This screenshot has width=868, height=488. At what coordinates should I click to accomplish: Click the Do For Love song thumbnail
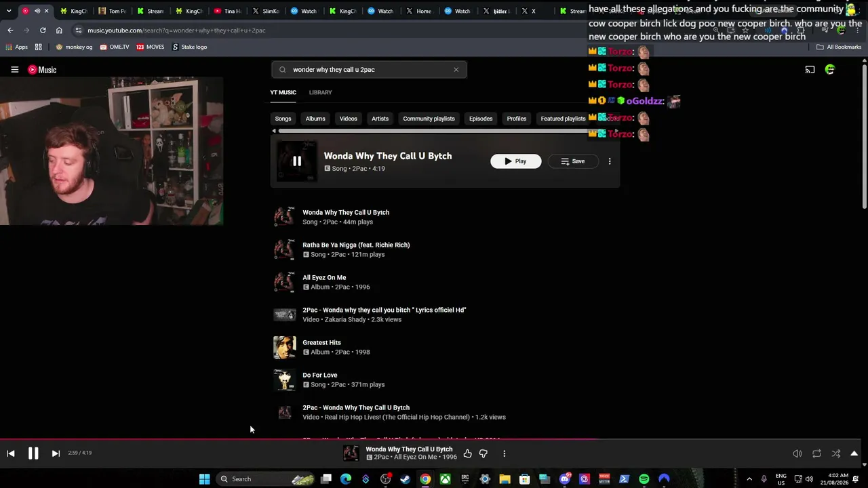coord(285,380)
